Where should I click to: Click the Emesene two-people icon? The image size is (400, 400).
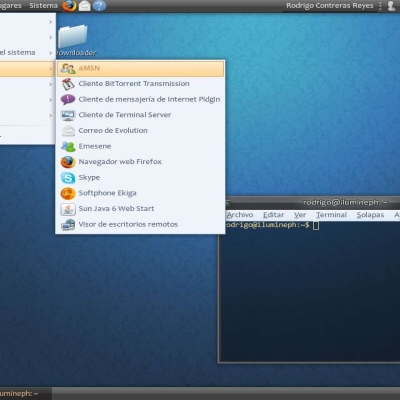pyautogui.click(x=68, y=146)
